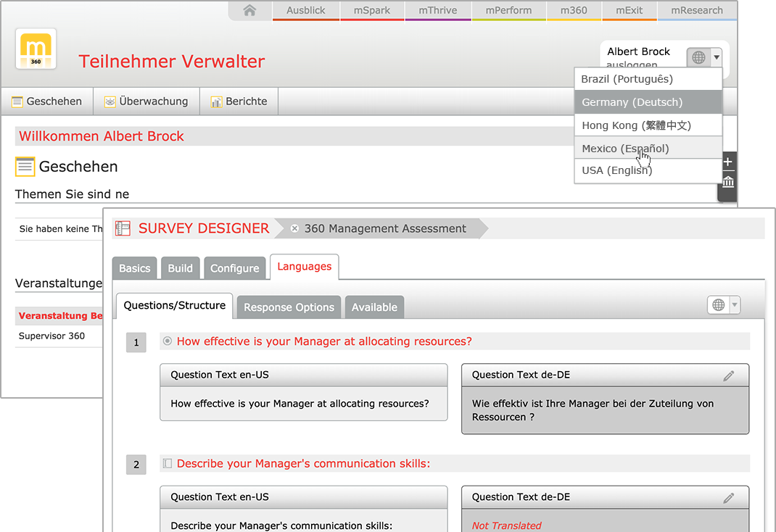Screen dimensions: 776x532
Task: Click the ausloggen link
Action: [x=631, y=66]
